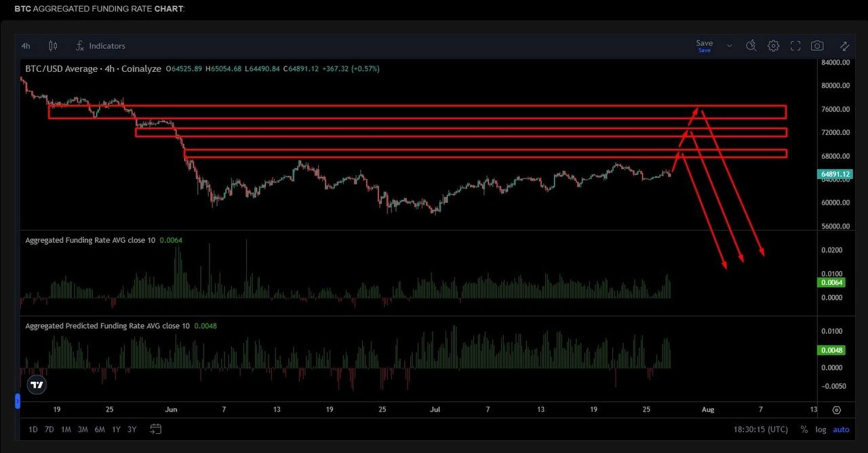Click the TradingView logo badge
Screen dimensions: 868x453
tap(37, 385)
